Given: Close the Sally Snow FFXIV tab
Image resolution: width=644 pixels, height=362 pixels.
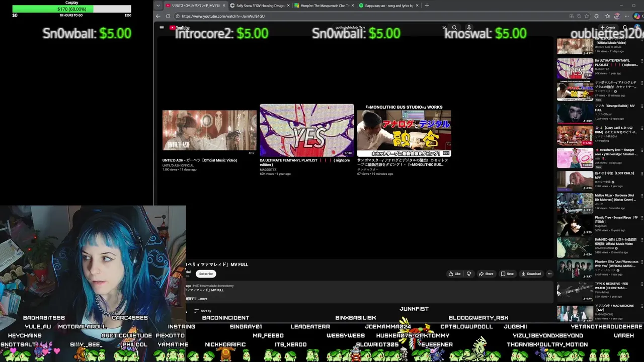Looking at the screenshot, I should (288, 6).
